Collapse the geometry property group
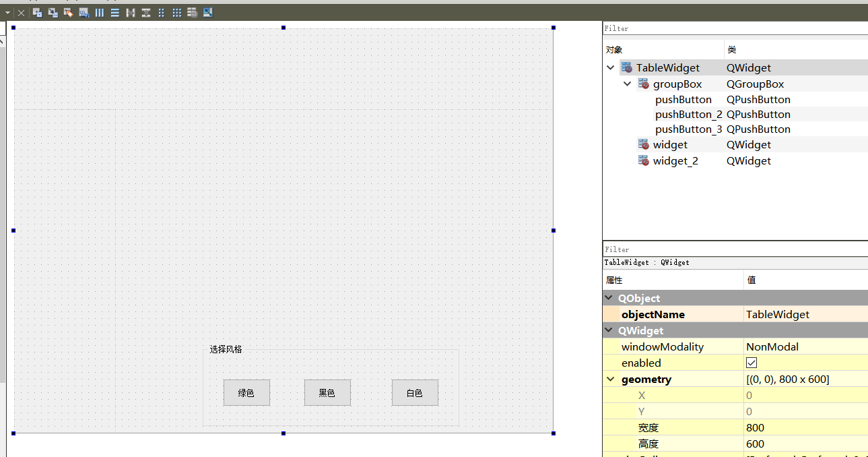868x457 pixels. 611,379
